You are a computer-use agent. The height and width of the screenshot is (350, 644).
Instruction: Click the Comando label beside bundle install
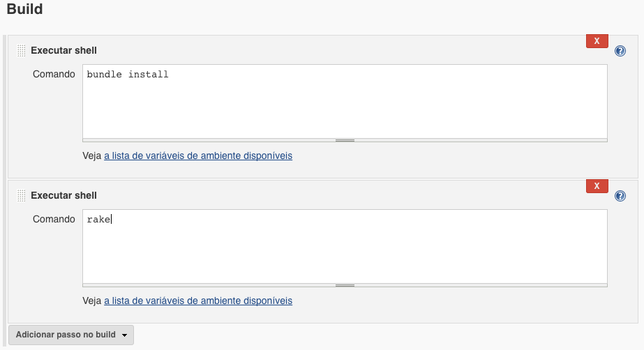pos(54,75)
